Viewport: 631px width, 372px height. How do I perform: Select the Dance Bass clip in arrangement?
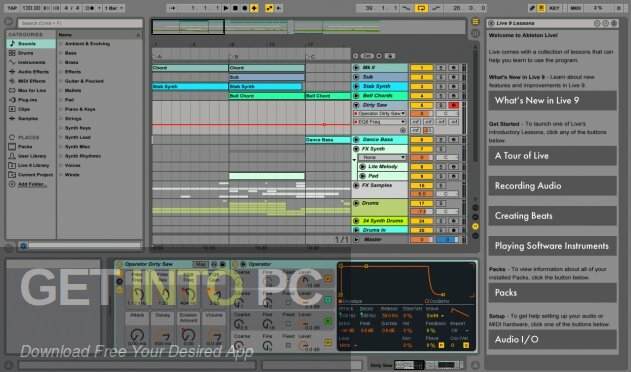point(328,140)
